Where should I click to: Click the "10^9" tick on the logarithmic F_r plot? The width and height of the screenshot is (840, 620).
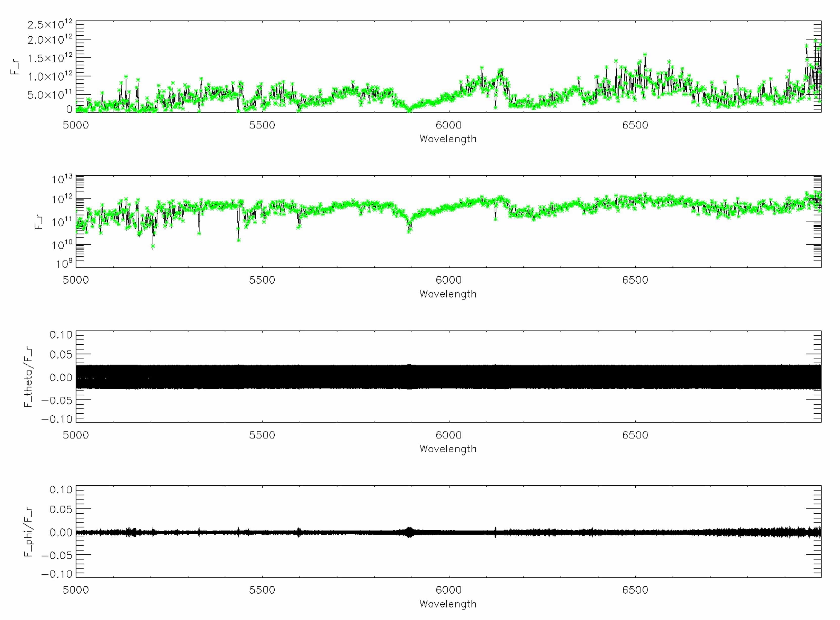click(64, 264)
